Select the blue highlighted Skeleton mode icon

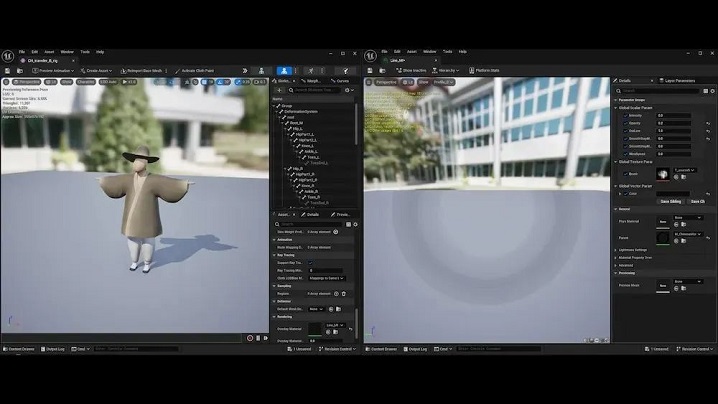284,71
